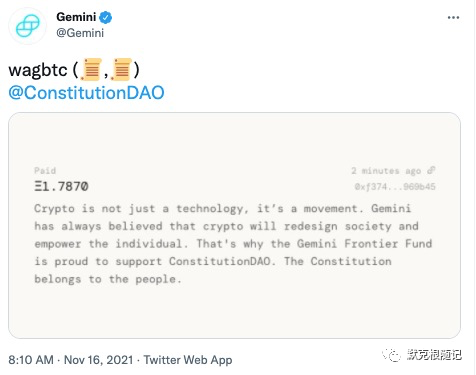The image size is (476, 375).
Task: Click the Twitter Web App source link
Action: (x=188, y=360)
